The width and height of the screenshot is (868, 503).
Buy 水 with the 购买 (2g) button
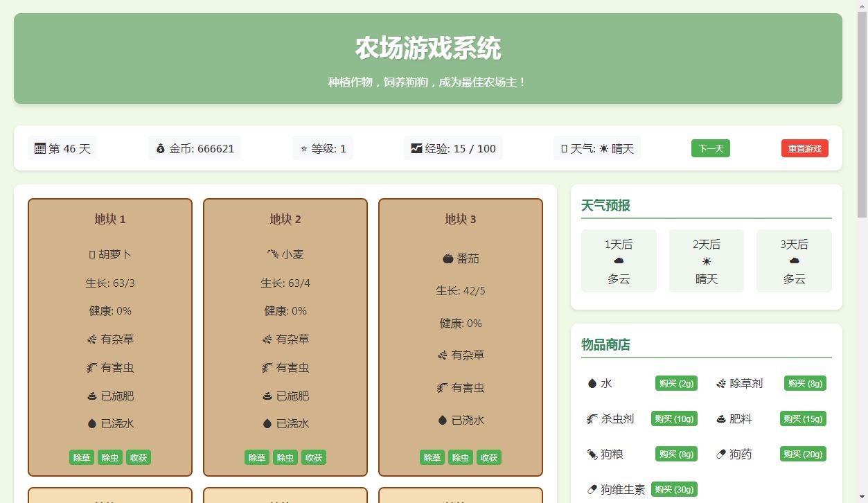[675, 383]
